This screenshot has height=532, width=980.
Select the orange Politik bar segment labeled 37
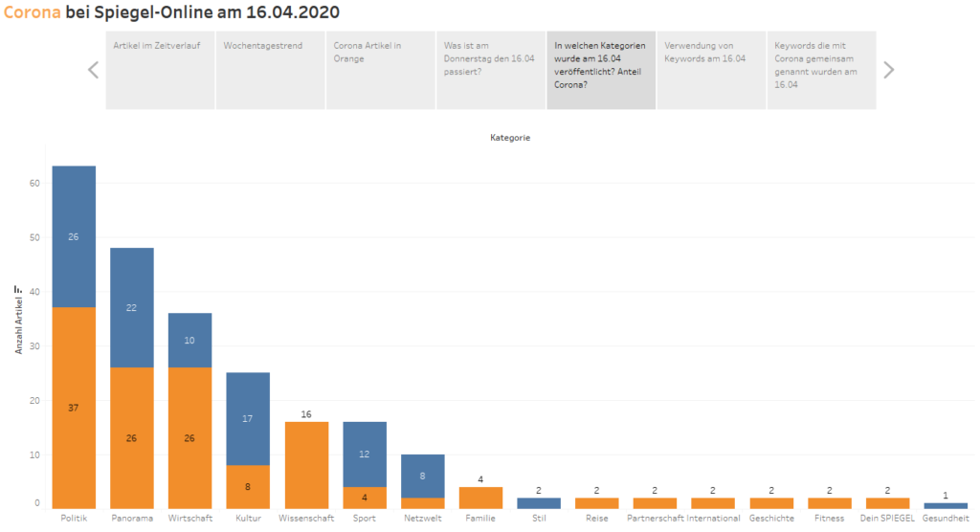point(74,408)
